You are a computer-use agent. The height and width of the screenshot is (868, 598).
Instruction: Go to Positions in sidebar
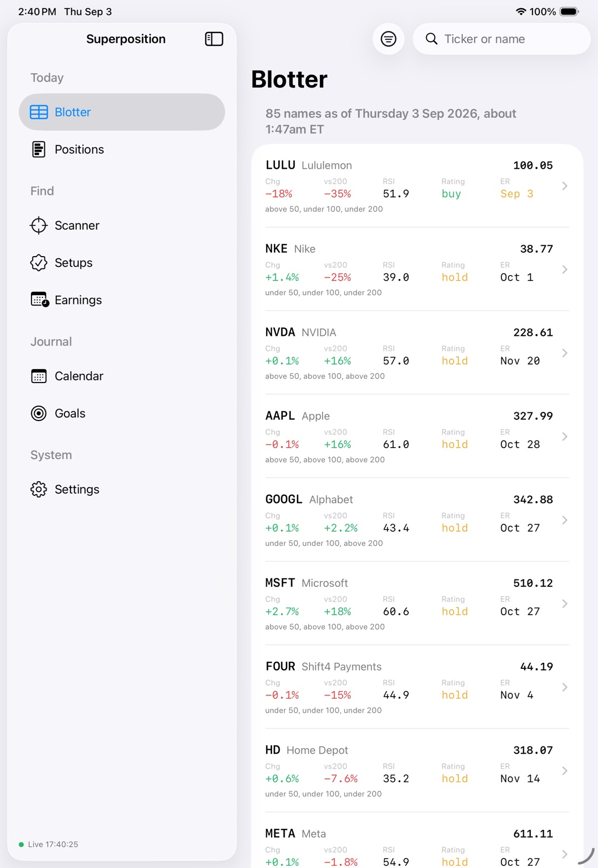[122, 149]
